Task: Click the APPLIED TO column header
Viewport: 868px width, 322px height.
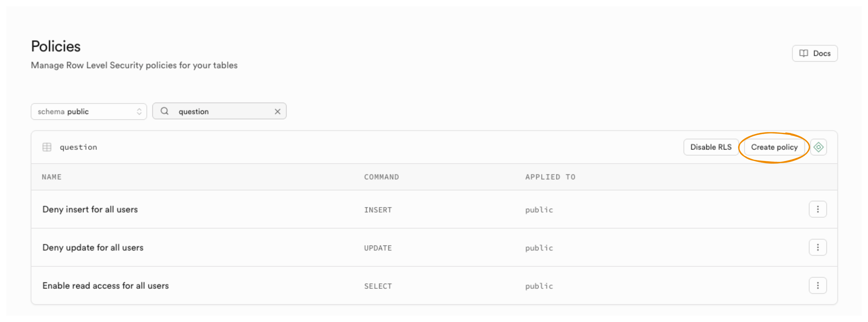Action: point(550,177)
